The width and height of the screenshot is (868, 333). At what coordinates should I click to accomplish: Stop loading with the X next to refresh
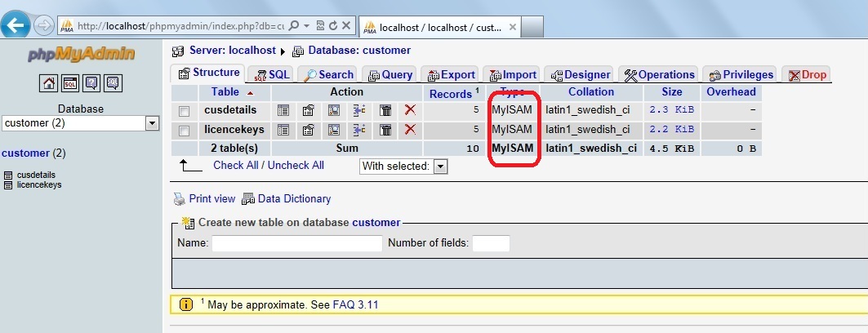pos(346,25)
